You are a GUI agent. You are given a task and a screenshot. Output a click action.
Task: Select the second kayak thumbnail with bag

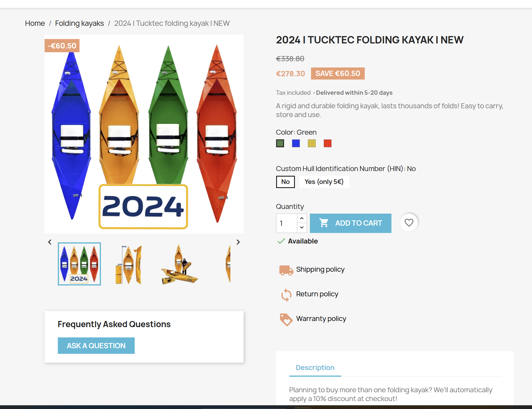click(129, 264)
